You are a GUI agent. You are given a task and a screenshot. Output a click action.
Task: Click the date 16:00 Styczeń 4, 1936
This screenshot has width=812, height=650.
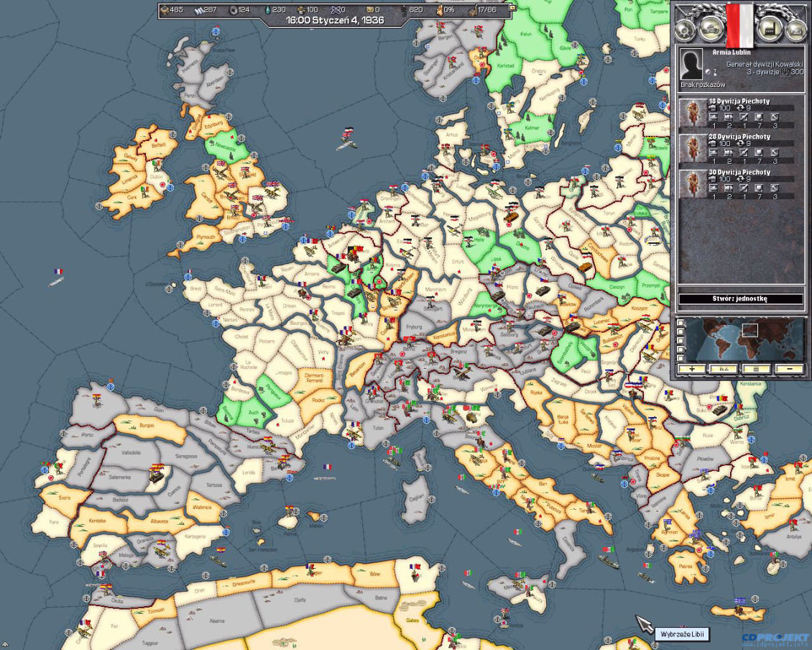(335, 21)
